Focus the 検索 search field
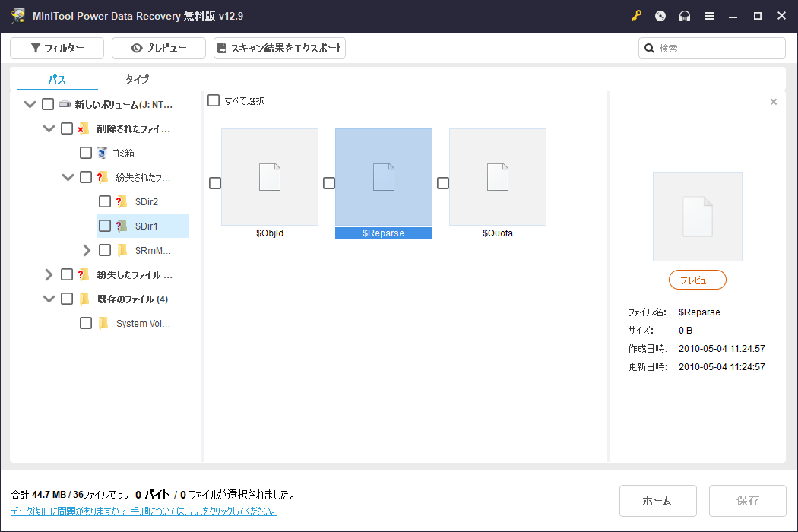The width and height of the screenshot is (798, 532). 712,48
